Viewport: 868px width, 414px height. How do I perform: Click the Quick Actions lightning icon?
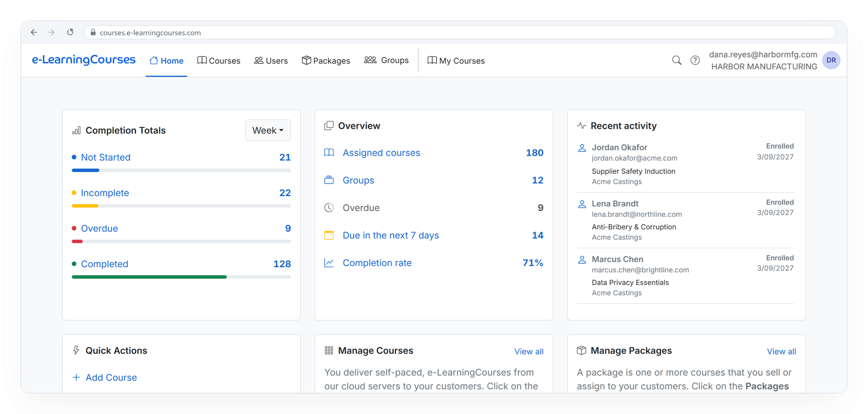(x=76, y=350)
